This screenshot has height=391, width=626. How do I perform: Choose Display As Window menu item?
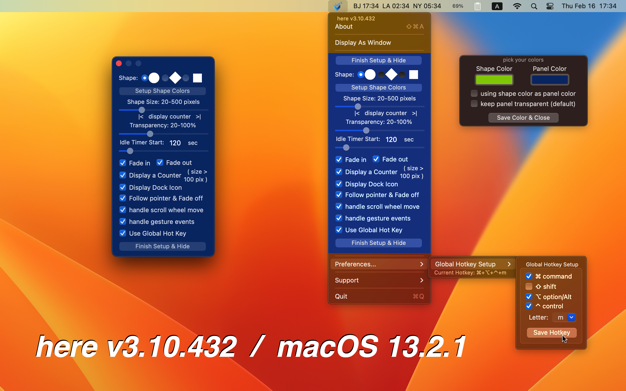379,43
